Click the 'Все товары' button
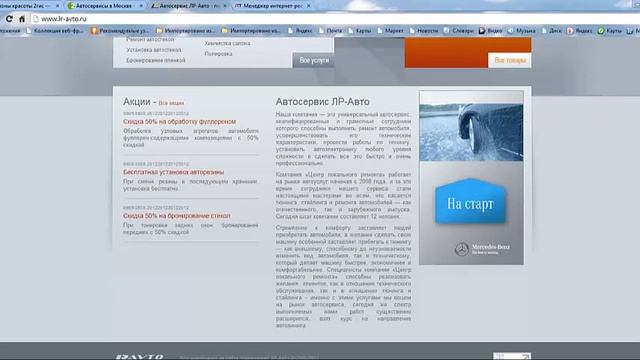 point(510,60)
